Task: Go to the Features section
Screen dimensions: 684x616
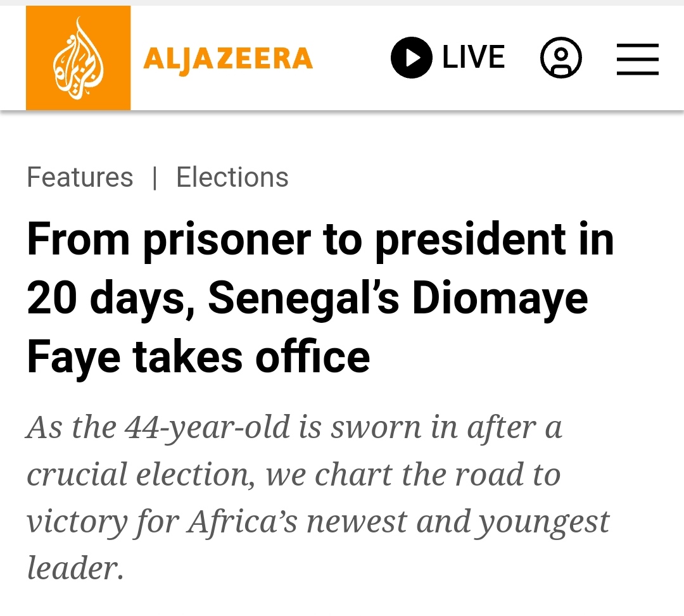Action: point(80,177)
